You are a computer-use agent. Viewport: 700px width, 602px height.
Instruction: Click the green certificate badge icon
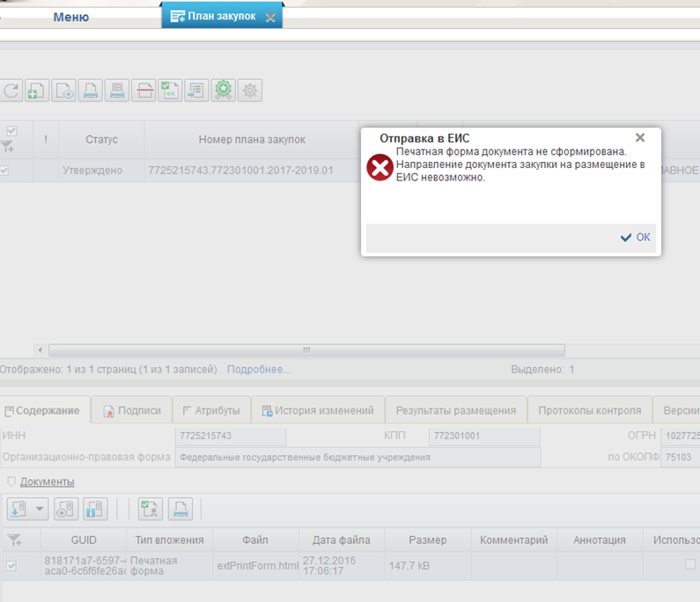pyautogui.click(x=224, y=90)
